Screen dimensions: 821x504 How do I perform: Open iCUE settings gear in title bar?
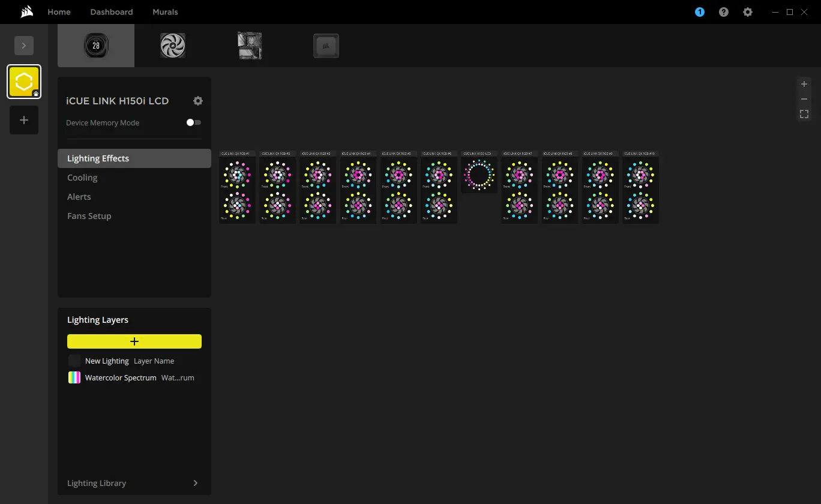click(748, 12)
